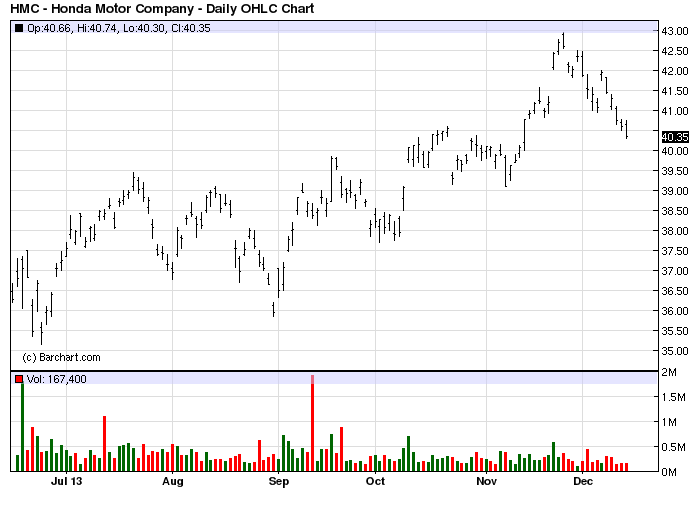
Task: Click the 'Nov' date axis label
Action: pyautogui.click(x=487, y=481)
